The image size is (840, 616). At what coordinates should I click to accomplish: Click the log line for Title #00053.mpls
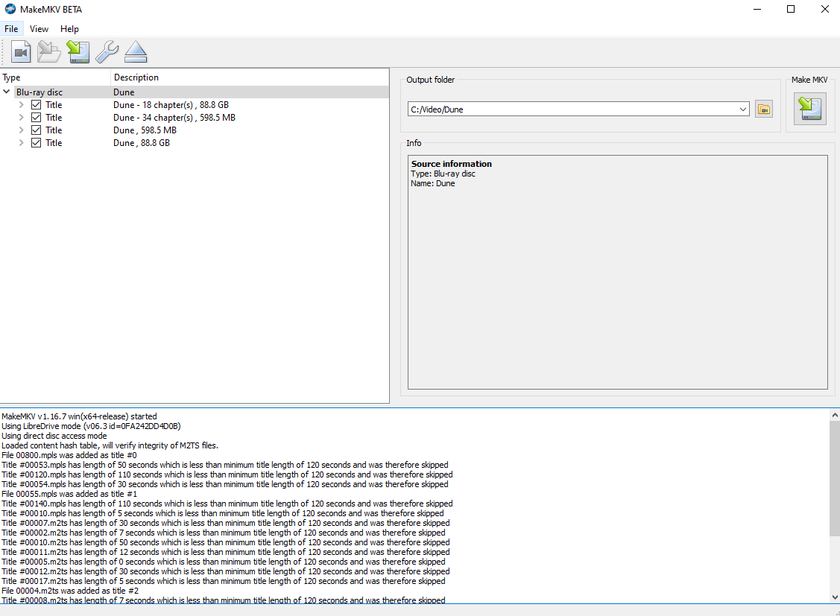(225, 465)
